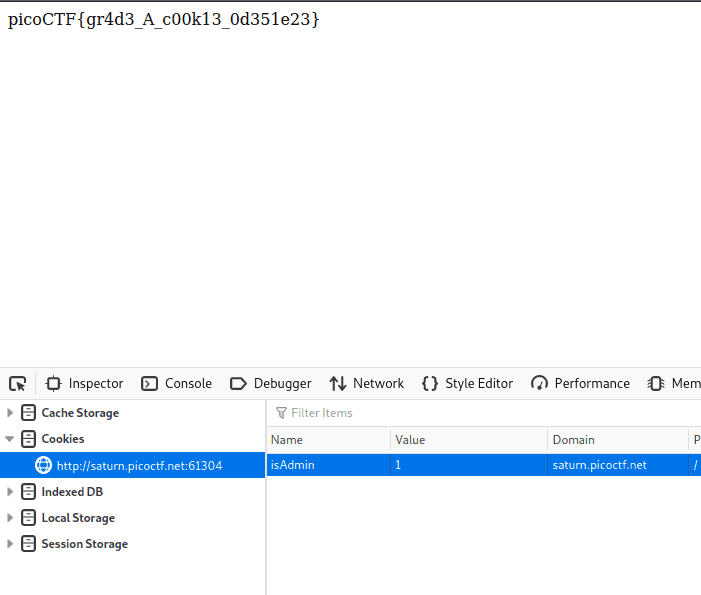
Task: Select the isAdmin cookie value cell
Action: point(468,465)
